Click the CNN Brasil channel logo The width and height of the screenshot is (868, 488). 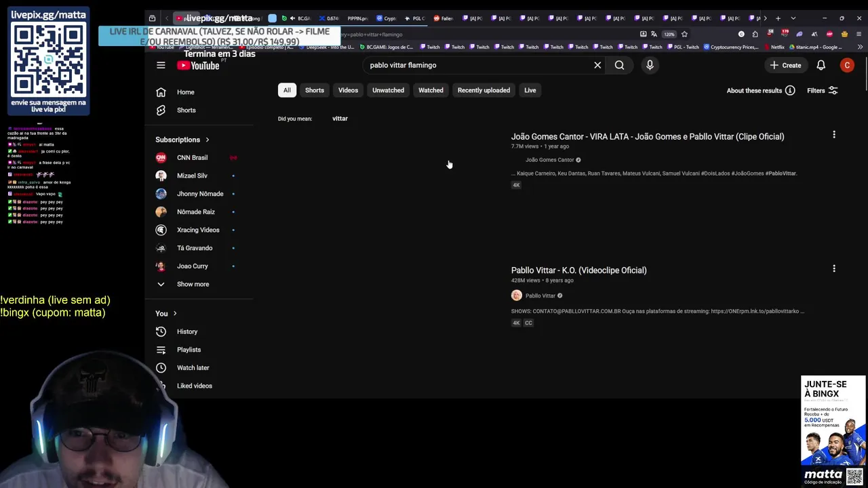click(161, 157)
